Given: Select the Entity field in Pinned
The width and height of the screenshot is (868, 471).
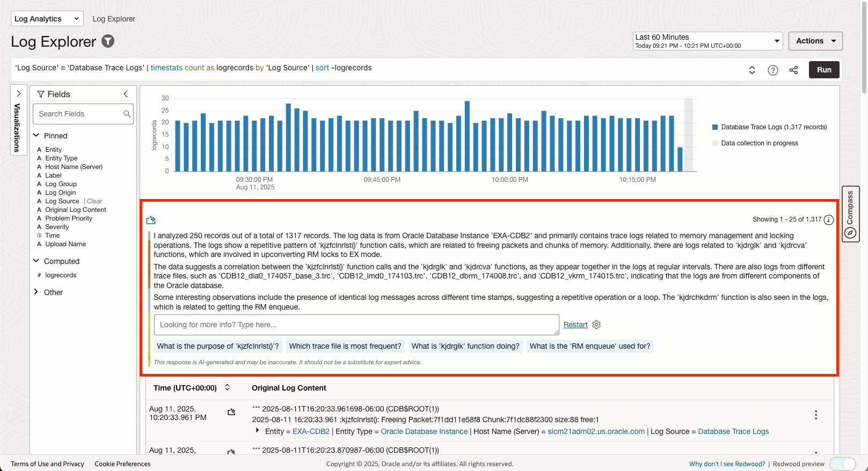Looking at the screenshot, I should [53, 150].
